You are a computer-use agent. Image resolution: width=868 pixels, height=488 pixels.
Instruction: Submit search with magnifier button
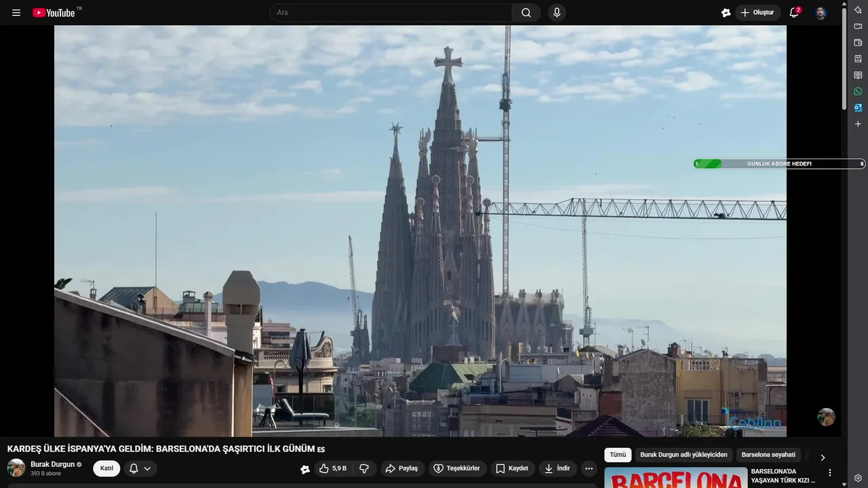(x=526, y=13)
